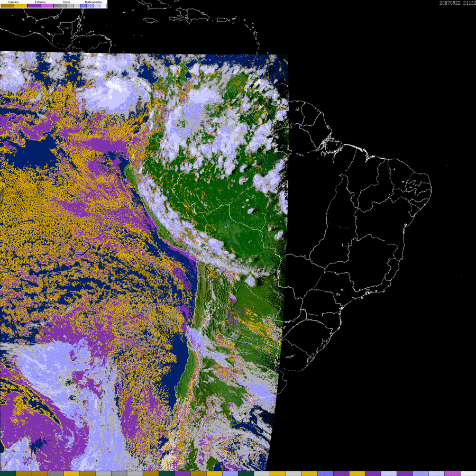Click the "20070922" date stamp
This screenshot has height=476, width=476.
coord(450,3)
